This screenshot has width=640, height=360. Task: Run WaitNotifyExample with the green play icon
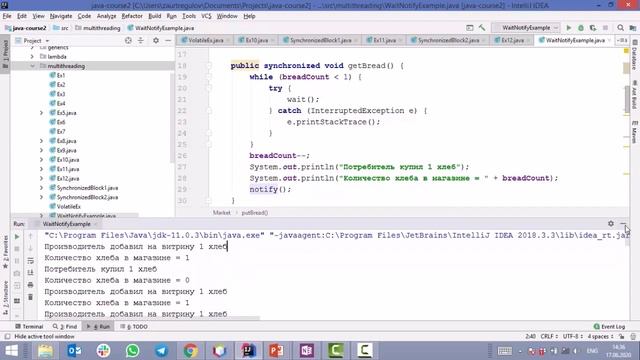click(x=569, y=28)
